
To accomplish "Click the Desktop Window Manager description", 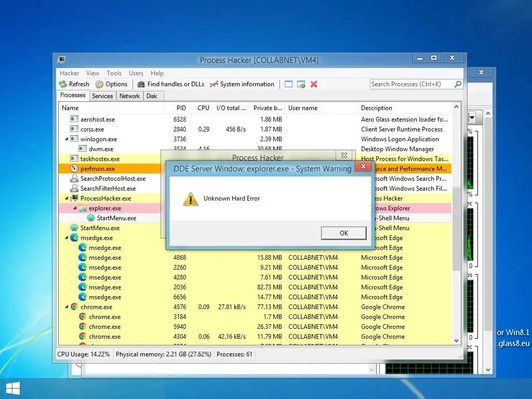I will click(397, 149).
